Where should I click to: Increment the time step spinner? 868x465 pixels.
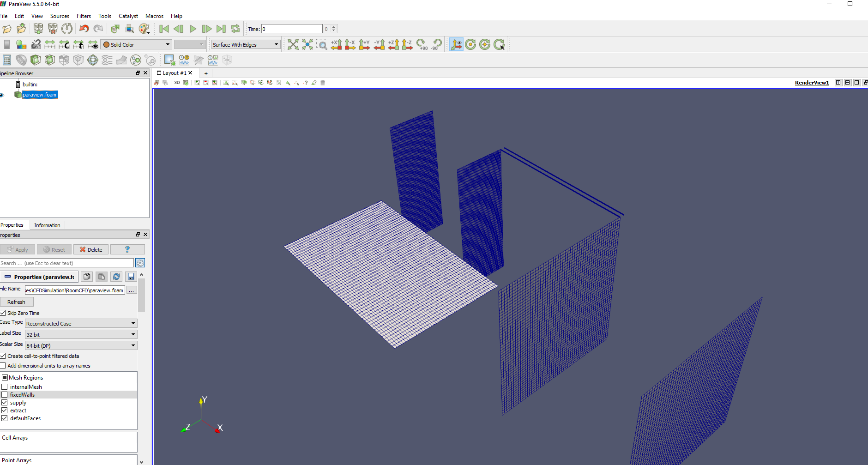pos(334,27)
